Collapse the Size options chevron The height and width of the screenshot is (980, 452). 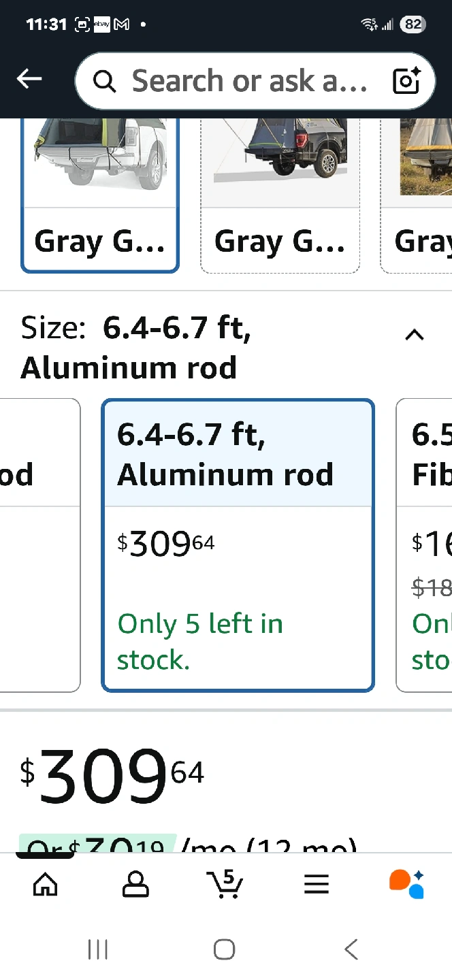pos(415,335)
